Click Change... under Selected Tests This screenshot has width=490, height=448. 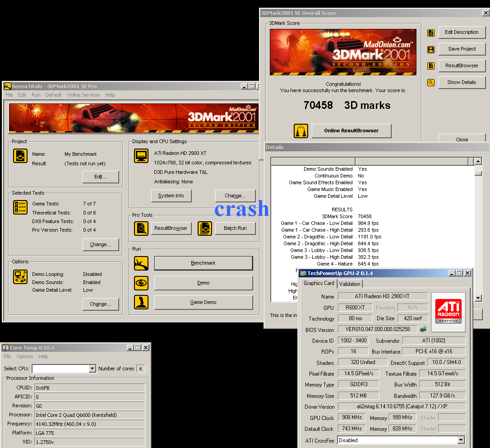(x=101, y=244)
